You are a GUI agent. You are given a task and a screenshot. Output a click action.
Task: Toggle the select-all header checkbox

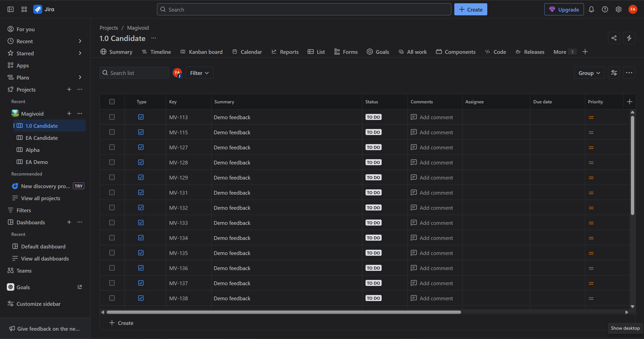tap(112, 102)
